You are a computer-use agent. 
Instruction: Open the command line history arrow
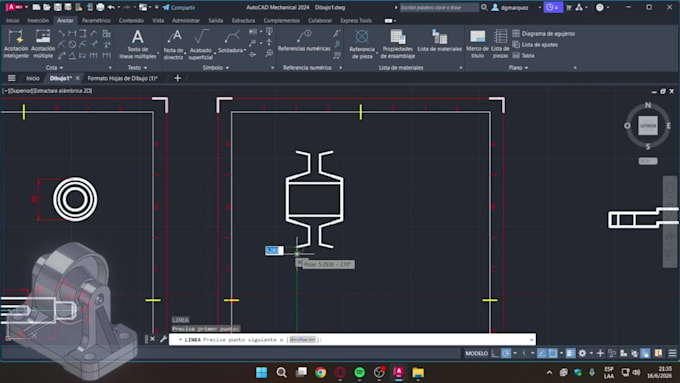click(531, 339)
